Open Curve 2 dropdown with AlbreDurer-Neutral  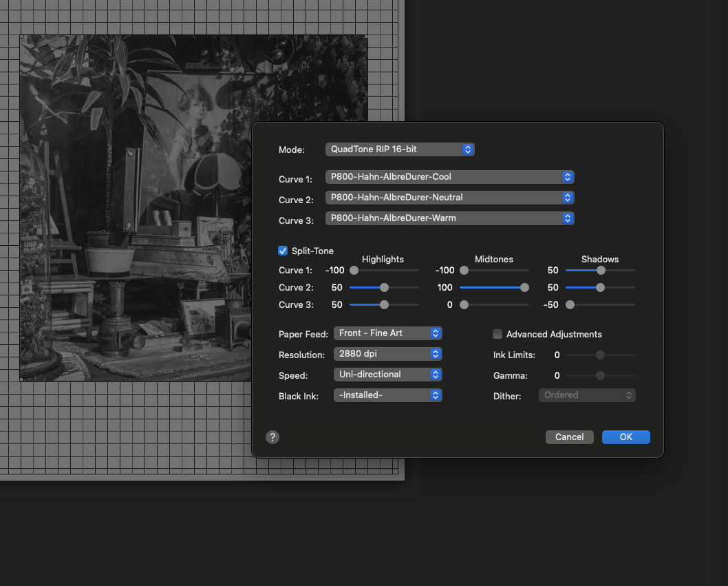pos(449,198)
